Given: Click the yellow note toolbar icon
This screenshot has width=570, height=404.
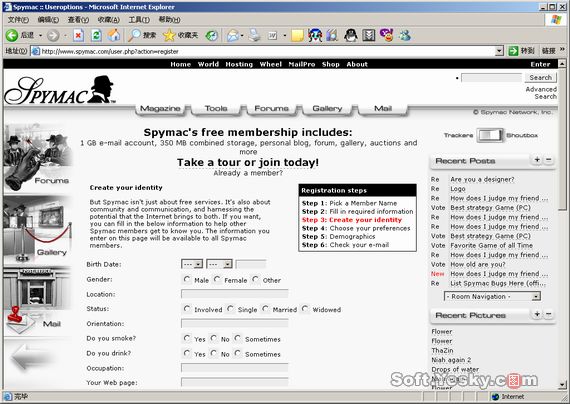Looking at the screenshot, I should (297, 36).
